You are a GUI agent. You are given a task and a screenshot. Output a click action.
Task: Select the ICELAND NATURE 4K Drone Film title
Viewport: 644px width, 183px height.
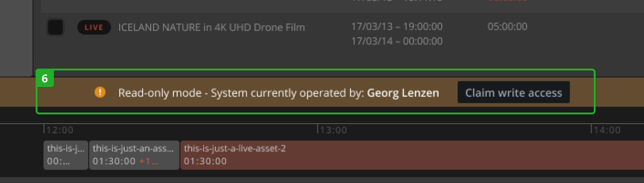(211, 27)
